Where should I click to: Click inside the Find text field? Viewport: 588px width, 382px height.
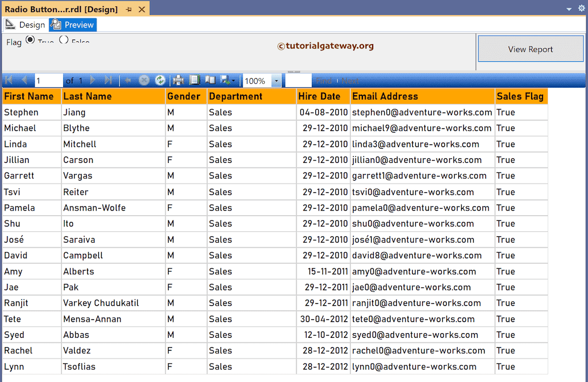[299, 80]
